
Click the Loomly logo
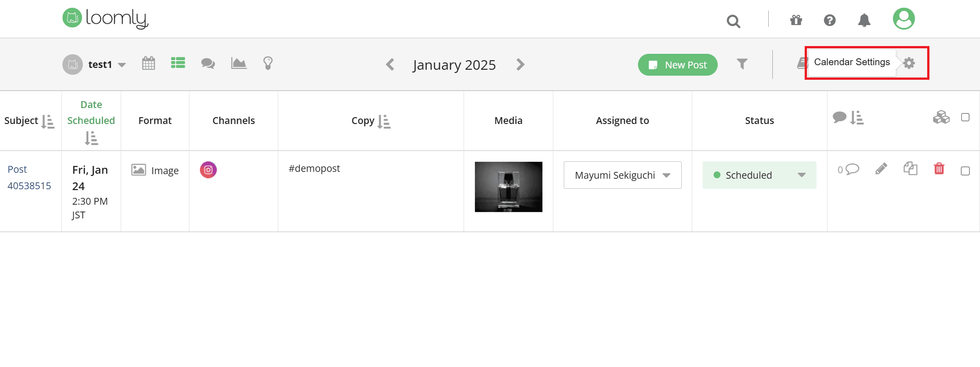pyautogui.click(x=105, y=18)
